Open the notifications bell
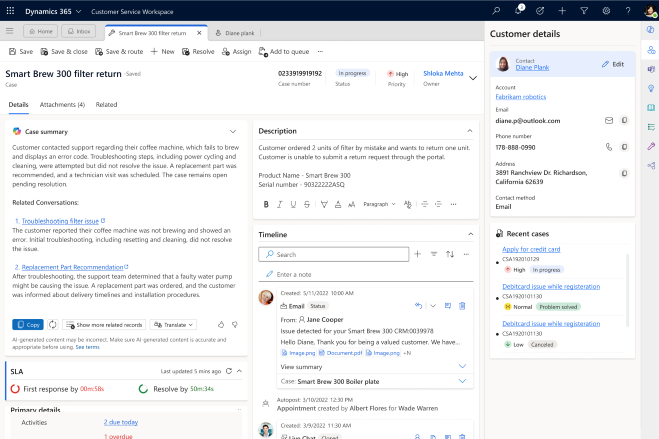 pos(519,11)
